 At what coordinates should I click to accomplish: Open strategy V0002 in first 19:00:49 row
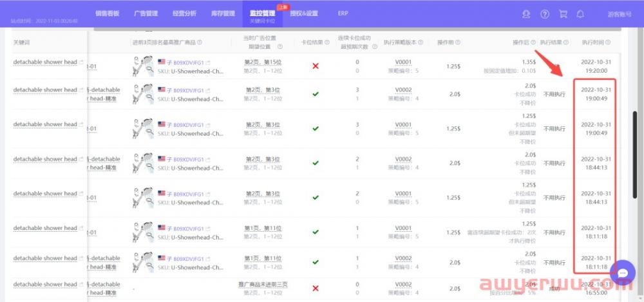pos(403,90)
